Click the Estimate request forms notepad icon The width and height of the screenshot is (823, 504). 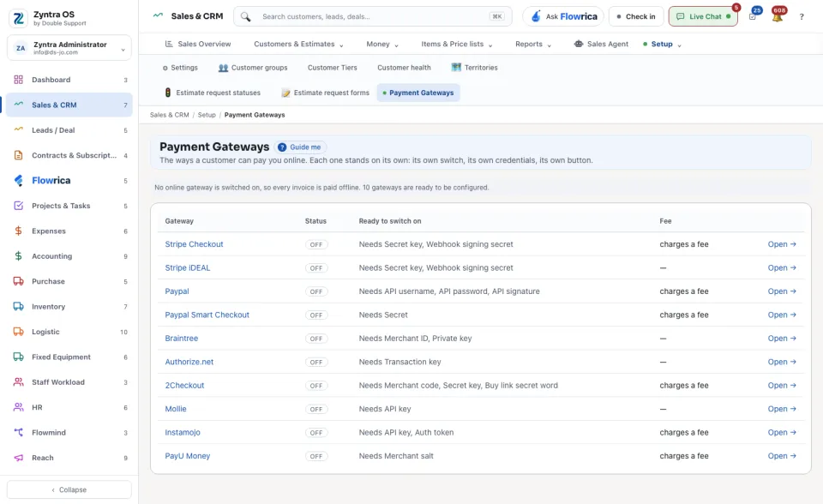click(x=285, y=93)
